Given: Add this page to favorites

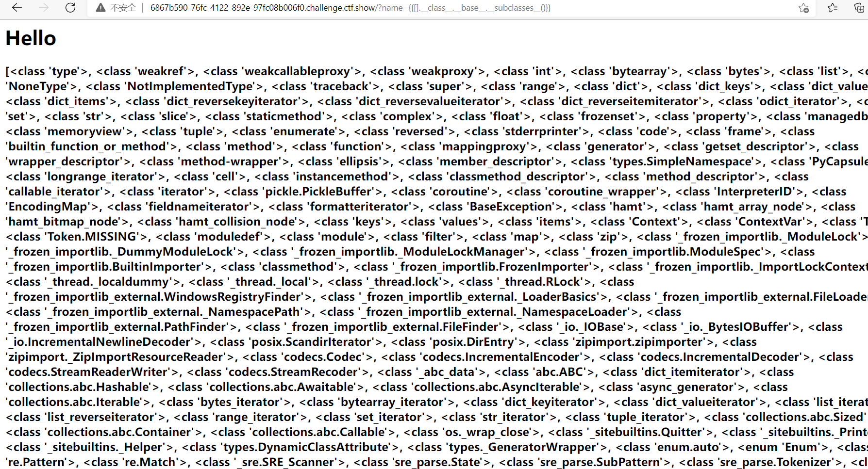Looking at the screenshot, I should point(803,8).
